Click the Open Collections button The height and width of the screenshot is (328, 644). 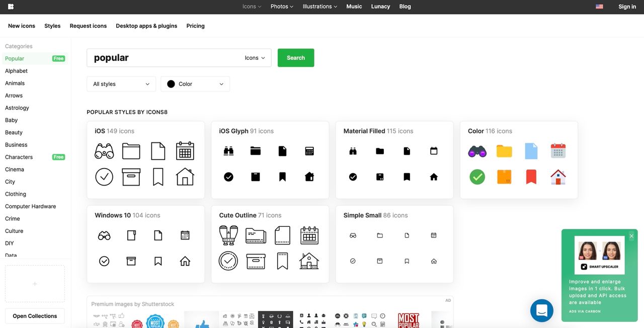(x=35, y=316)
